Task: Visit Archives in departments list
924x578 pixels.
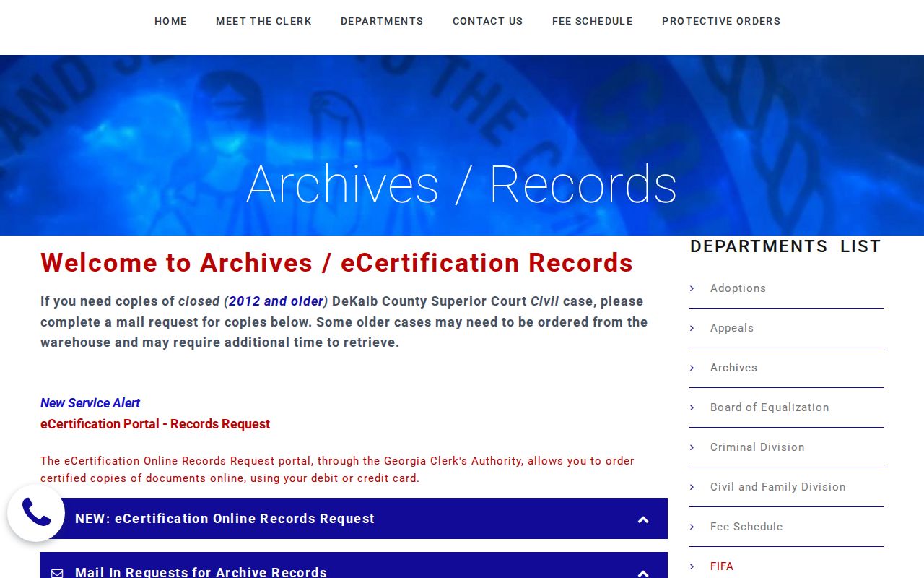Action: (x=733, y=368)
